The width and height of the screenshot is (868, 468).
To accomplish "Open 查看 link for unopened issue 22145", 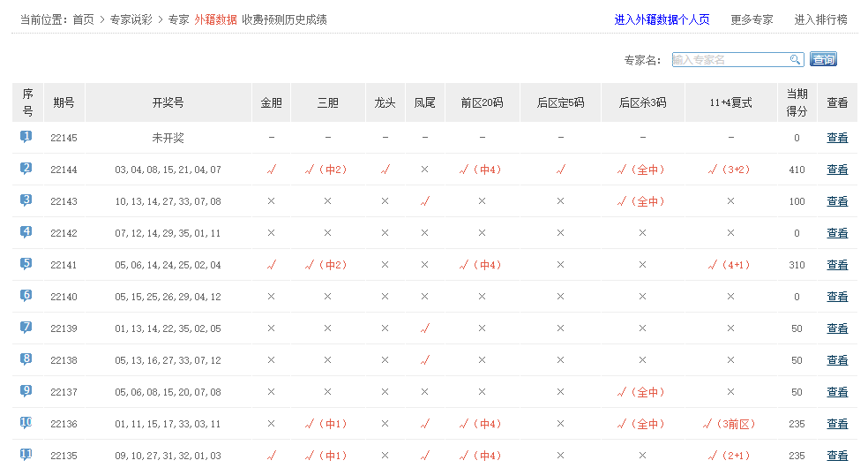I will (836, 138).
